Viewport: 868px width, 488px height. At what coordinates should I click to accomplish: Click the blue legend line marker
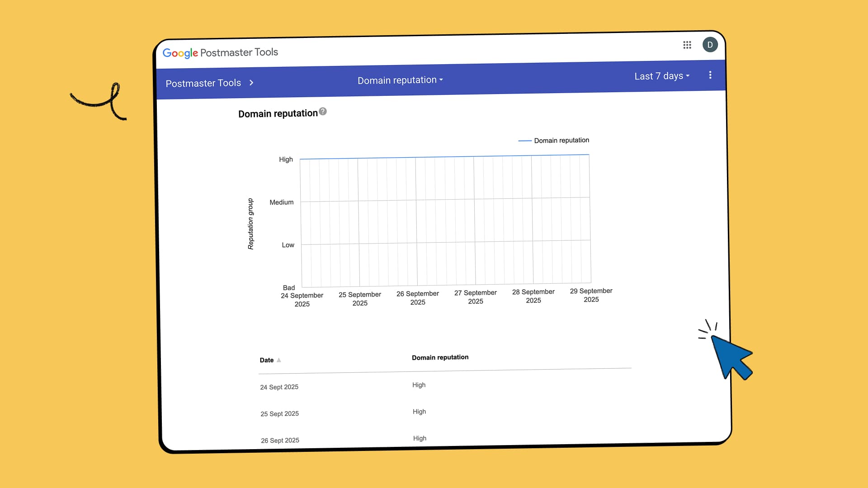[524, 141]
